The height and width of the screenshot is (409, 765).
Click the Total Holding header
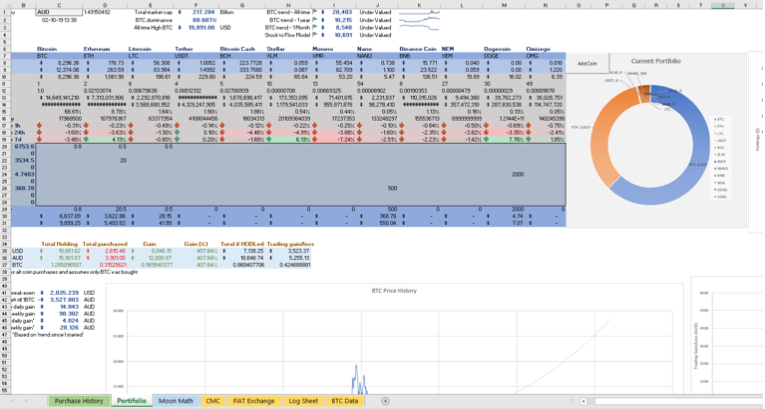pyautogui.click(x=60, y=244)
